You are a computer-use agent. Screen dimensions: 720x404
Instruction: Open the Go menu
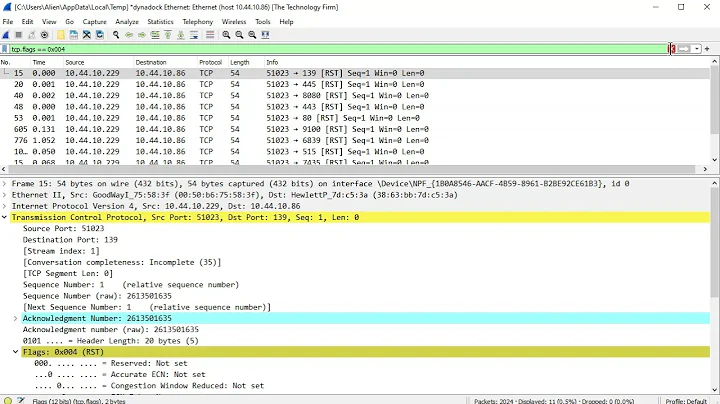click(x=69, y=22)
